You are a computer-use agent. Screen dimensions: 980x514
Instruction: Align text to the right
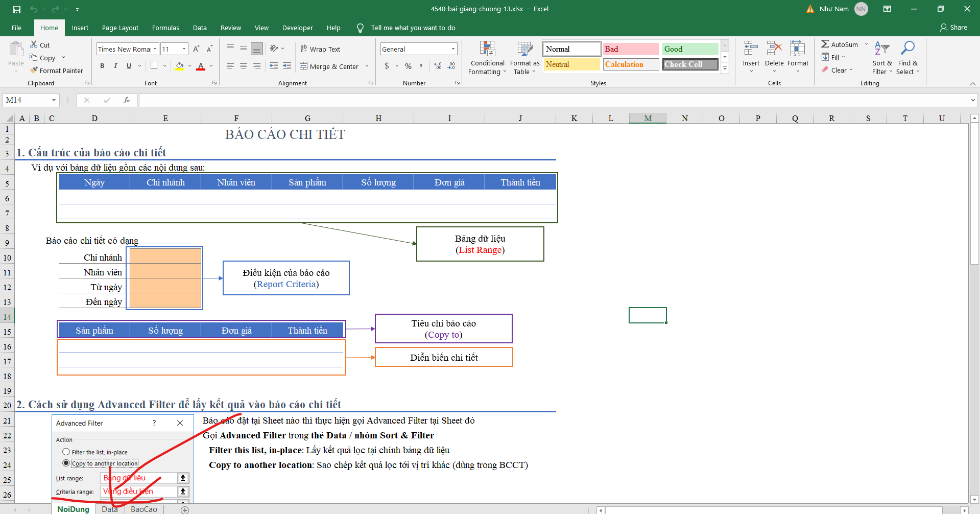click(257, 66)
